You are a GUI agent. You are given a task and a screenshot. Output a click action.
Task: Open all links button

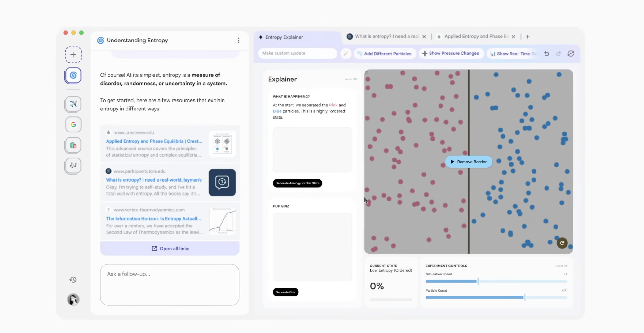tap(170, 249)
